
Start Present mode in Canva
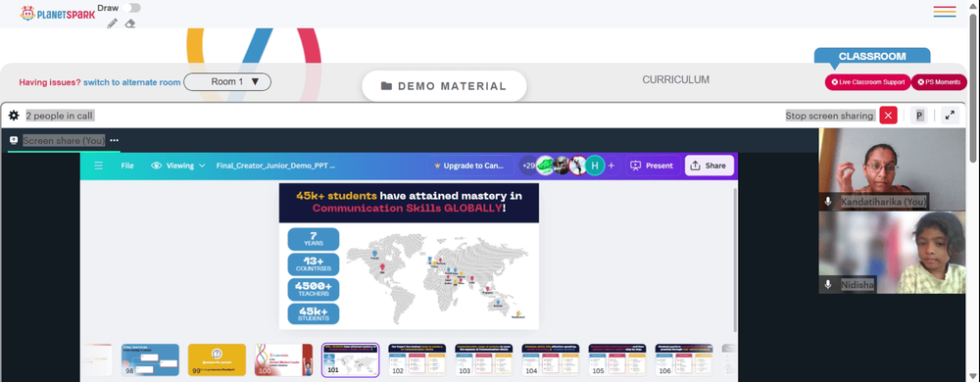click(x=653, y=166)
